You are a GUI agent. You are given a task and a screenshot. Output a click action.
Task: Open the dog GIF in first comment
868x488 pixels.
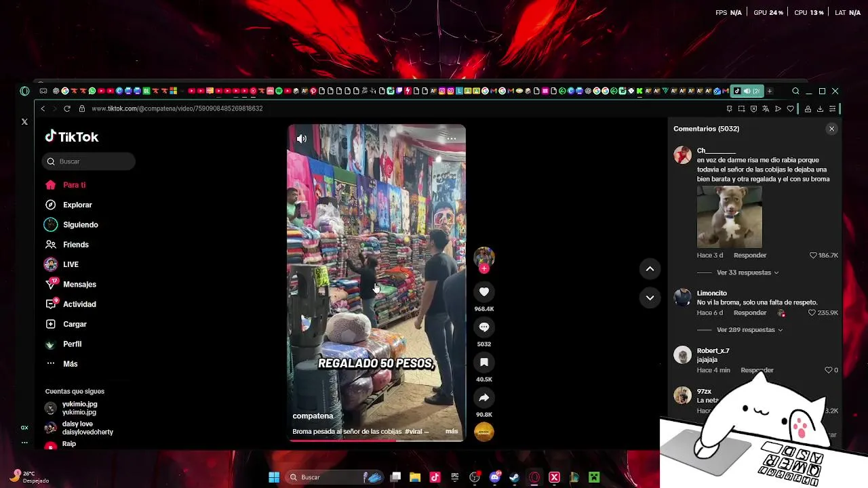pyautogui.click(x=729, y=217)
